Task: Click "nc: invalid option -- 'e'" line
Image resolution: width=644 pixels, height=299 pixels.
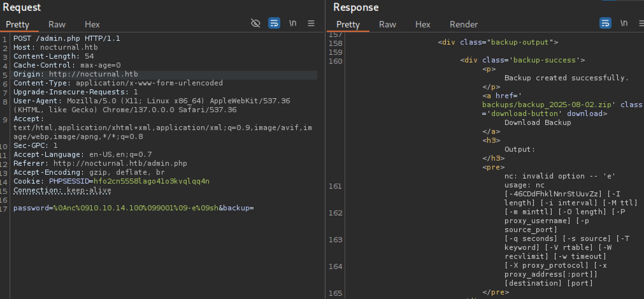Action: pos(560,176)
